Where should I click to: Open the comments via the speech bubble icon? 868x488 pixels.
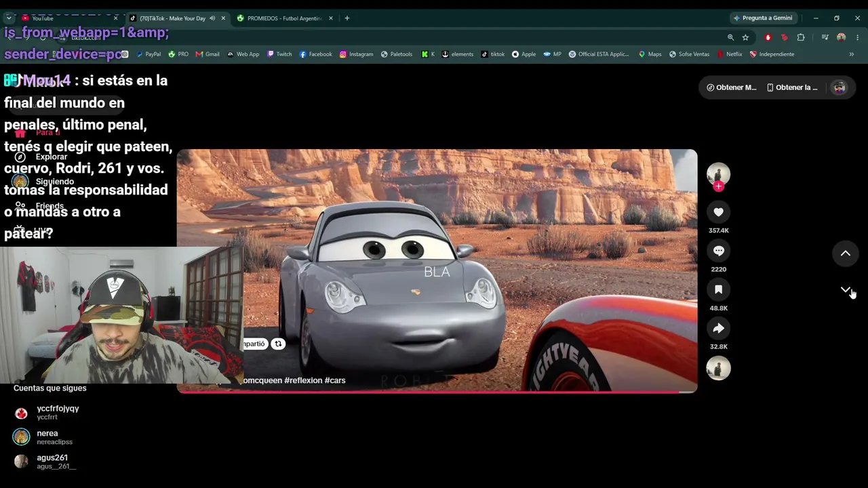(718, 251)
